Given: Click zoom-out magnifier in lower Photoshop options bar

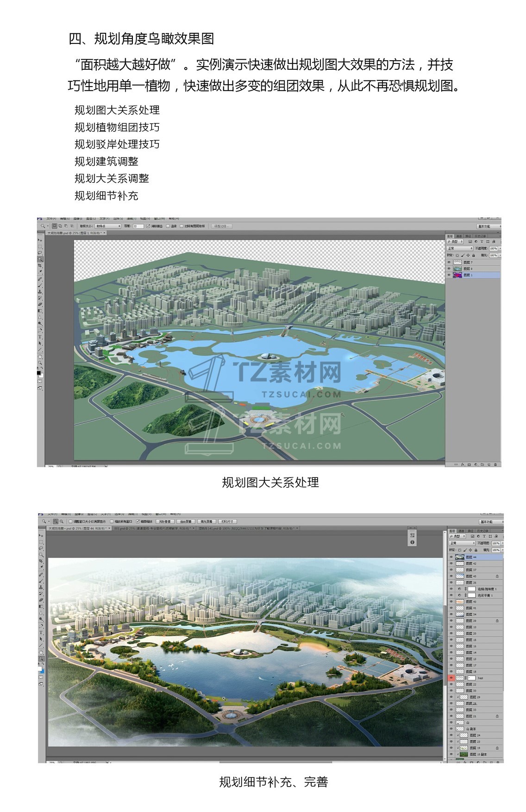Looking at the screenshot, I should pos(62,521).
